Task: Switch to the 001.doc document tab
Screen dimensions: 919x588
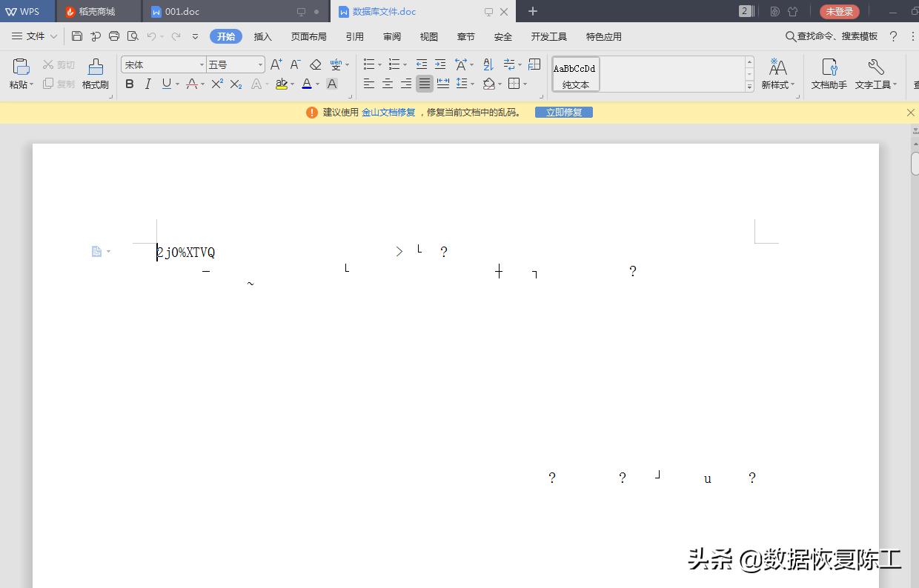Action: coord(180,11)
